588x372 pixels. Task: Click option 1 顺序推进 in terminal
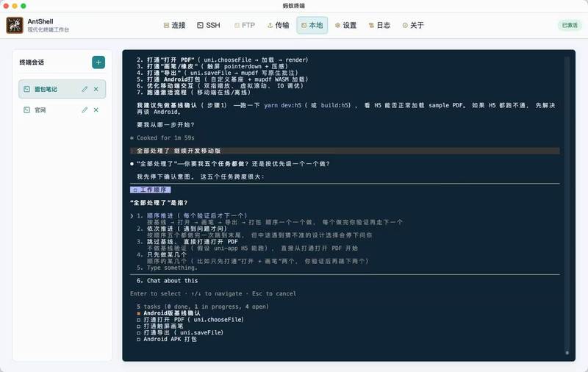click(192, 215)
